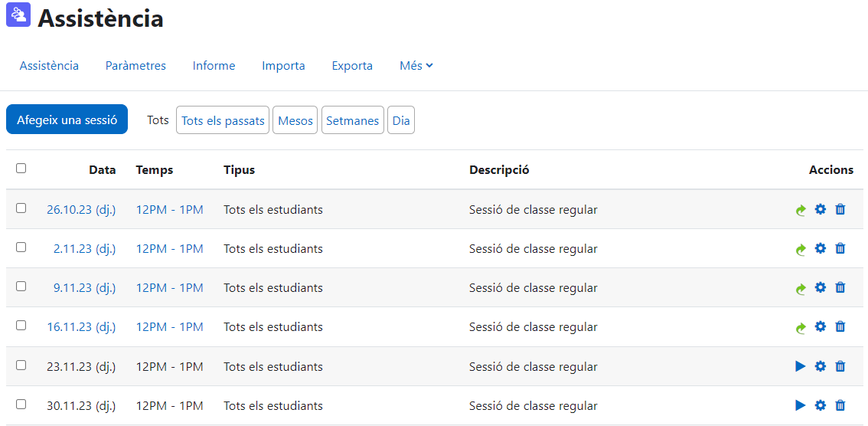Open settings gear for 9.11.23 session
Screen dimensions: 868x426
click(x=821, y=287)
